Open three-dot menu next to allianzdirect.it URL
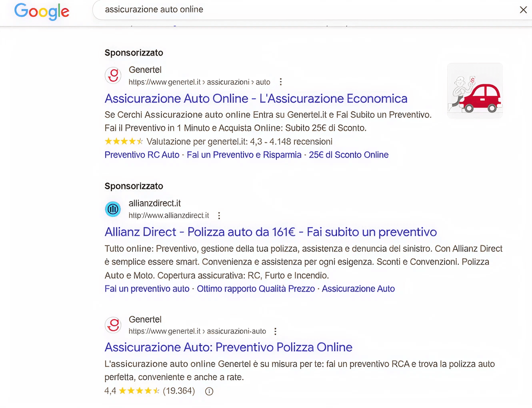This screenshot has width=532, height=408. (219, 216)
